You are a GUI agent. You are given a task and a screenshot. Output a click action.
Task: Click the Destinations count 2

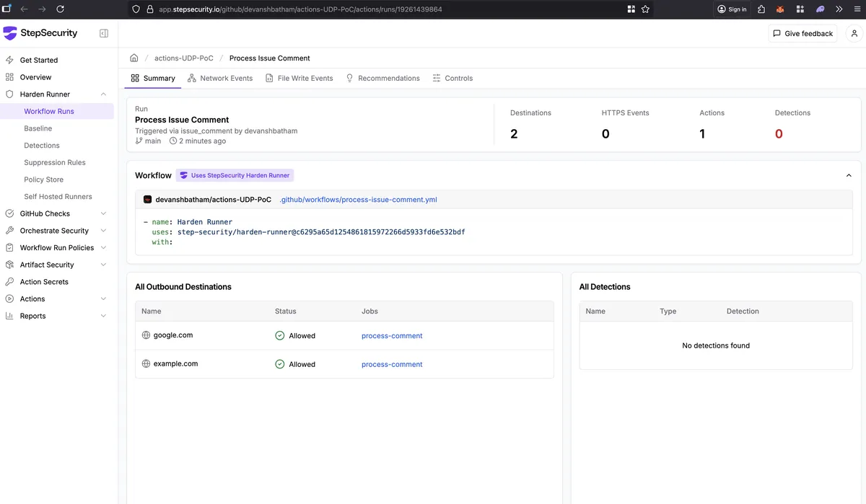pyautogui.click(x=514, y=134)
